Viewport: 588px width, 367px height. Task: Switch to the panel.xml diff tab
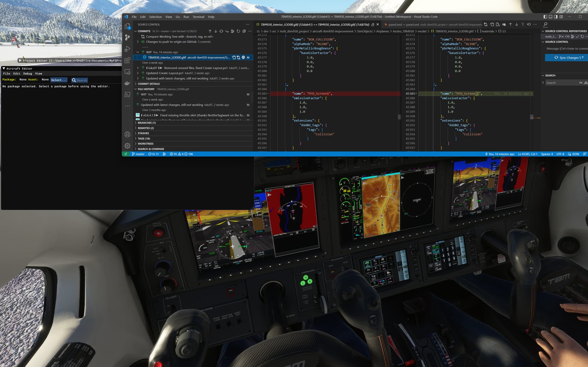click(432, 24)
